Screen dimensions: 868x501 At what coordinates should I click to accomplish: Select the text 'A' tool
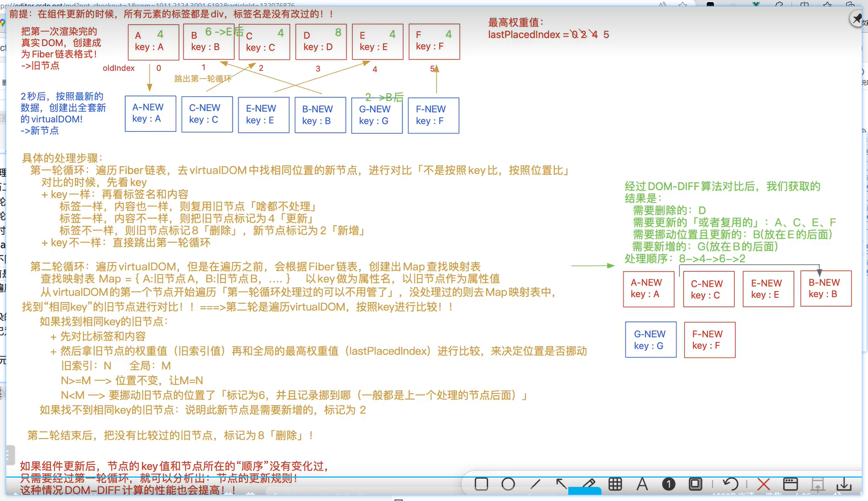(642, 484)
